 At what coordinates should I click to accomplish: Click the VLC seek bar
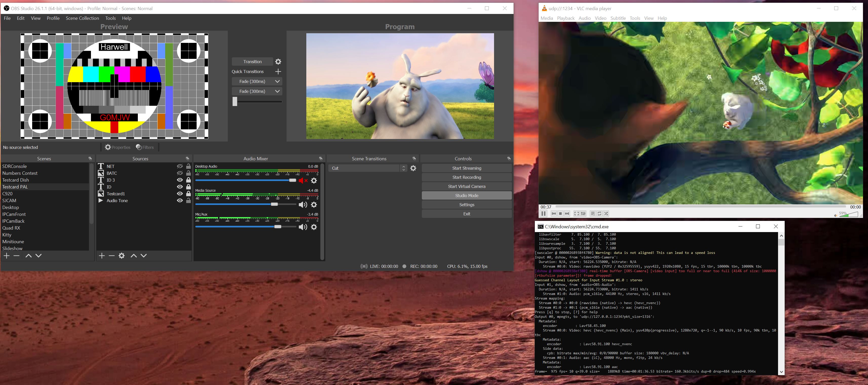pos(701,206)
